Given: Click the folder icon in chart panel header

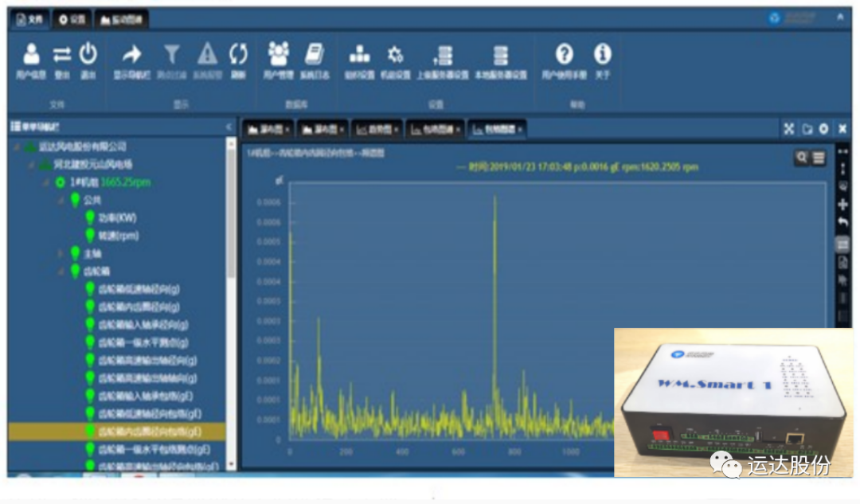Looking at the screenshot, I should click(807, 129).
